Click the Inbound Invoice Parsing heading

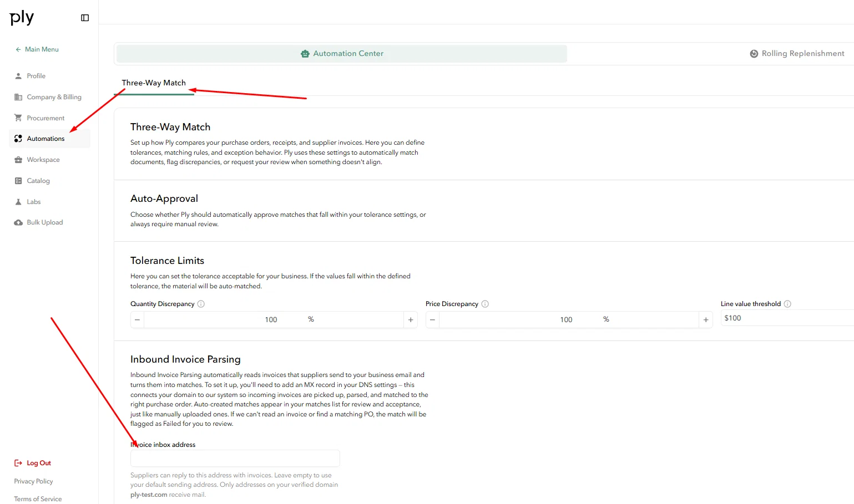pyautogui.click(x=185, y=359)
